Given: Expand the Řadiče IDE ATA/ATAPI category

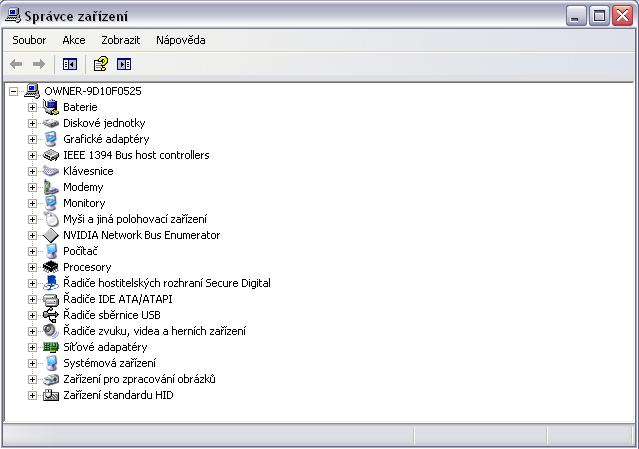Looking at the screenshot, I should coord(32,299).
